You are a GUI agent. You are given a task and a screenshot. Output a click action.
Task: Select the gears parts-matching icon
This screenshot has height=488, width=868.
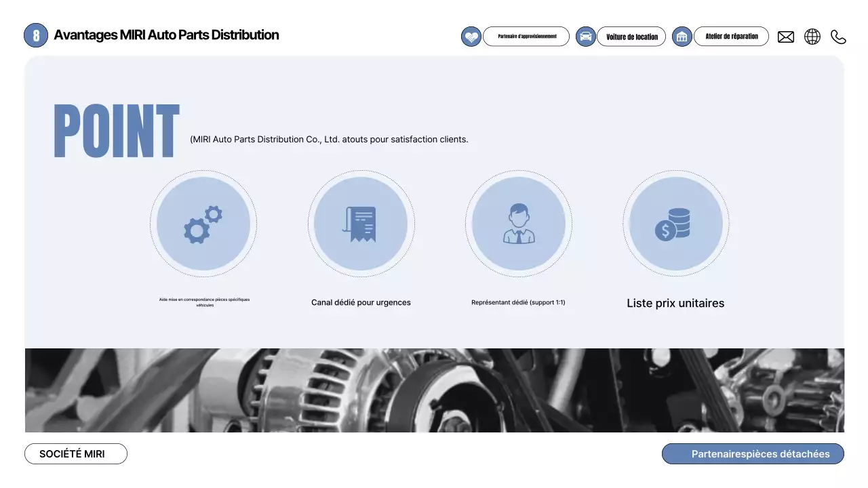(x=203, y=224)
